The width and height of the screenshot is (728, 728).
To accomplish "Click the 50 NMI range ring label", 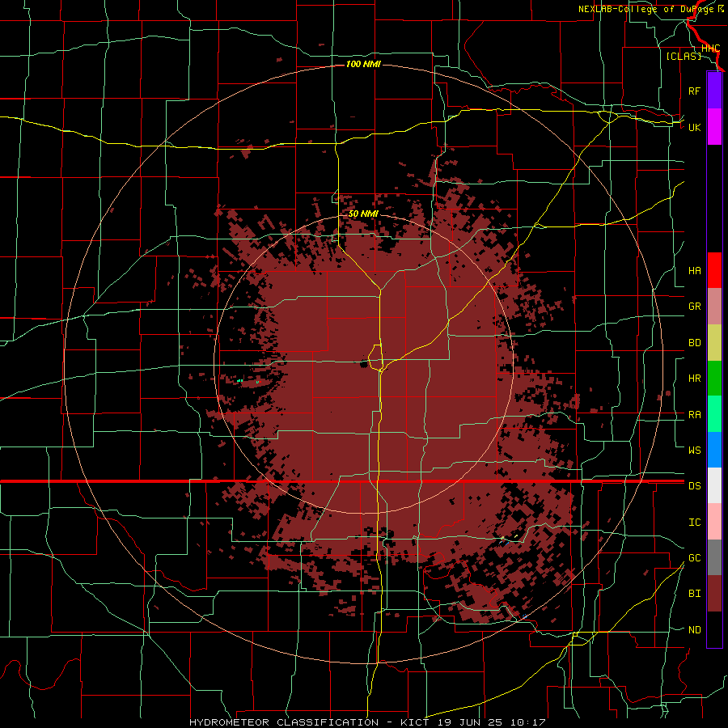I will point(363,214).
